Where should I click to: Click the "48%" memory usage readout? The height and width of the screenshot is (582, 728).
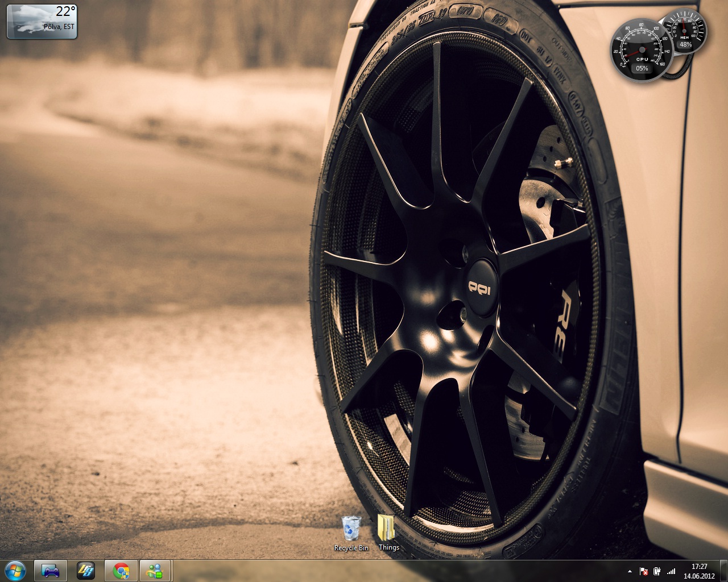tap(686, 44)
